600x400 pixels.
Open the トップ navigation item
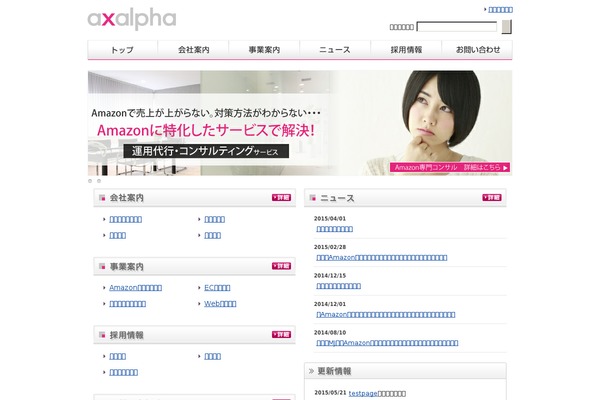coord(122,50)
